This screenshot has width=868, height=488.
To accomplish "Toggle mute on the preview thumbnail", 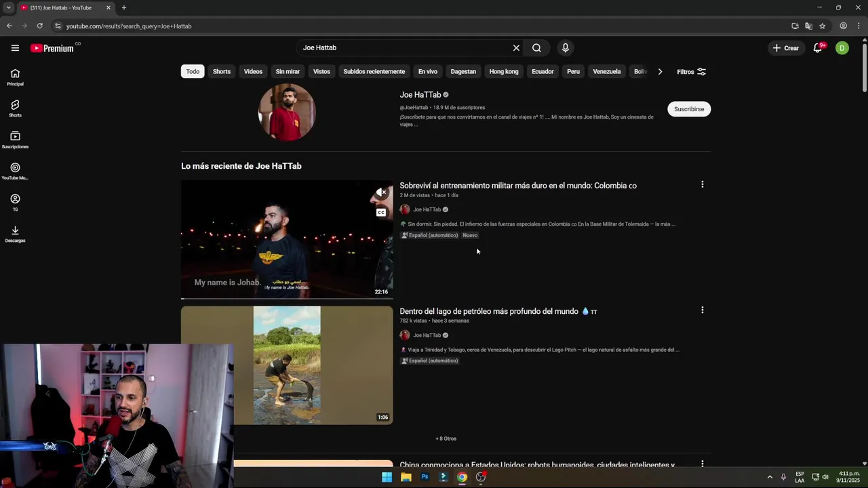I will tap(382, 192).
